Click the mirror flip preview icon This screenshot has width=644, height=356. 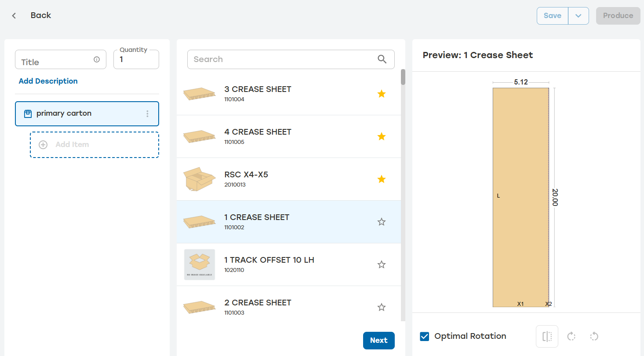(547, 337)
